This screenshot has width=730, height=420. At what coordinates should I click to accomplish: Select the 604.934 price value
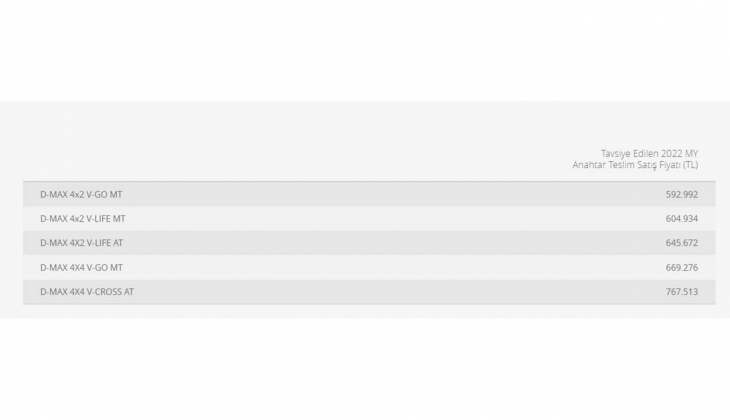[681, 218]
